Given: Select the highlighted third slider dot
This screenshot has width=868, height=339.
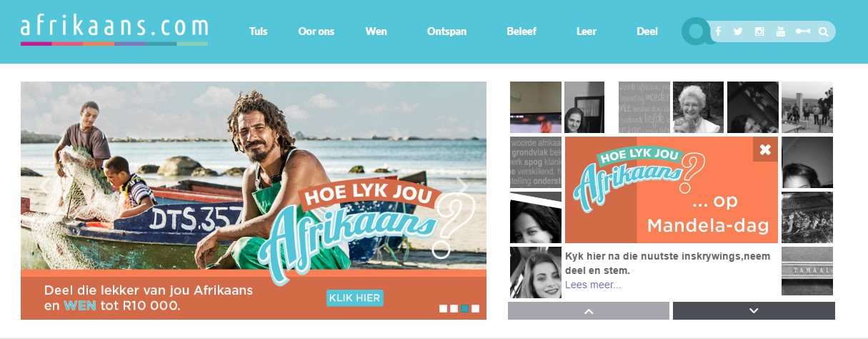Looking at the screenshot, I should pyautogui.click(x=464, y=309).
